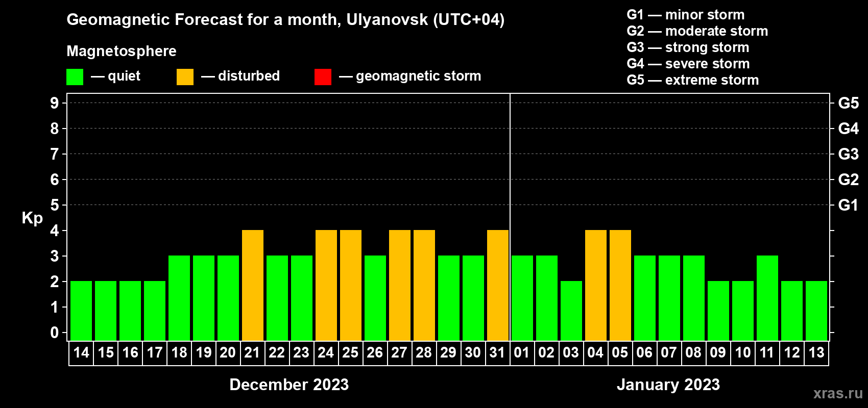Click Kp axis value 5
Screen dimensions: 868x408
(55, 205)
